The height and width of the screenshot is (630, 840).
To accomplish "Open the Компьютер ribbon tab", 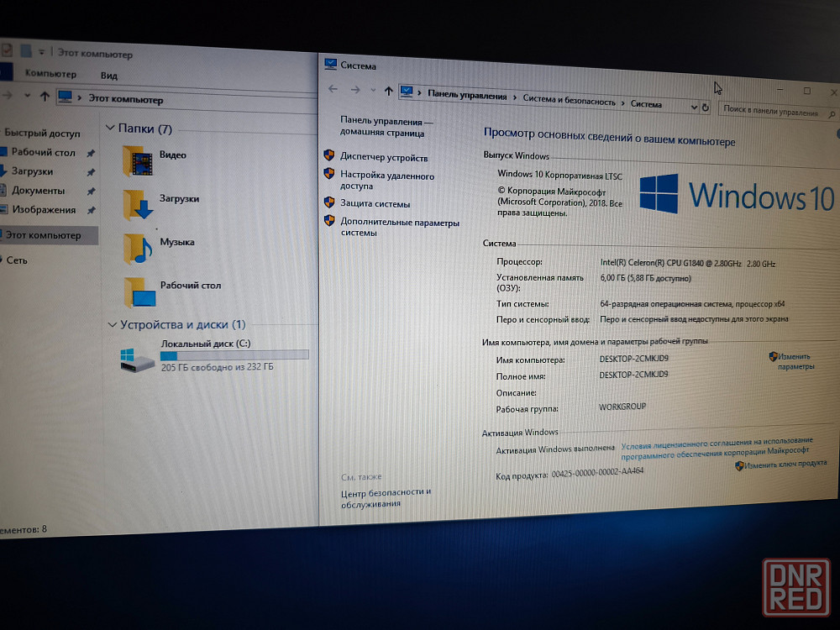I will [x=50, y=74].
